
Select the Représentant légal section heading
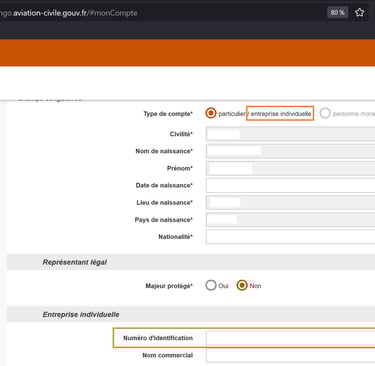75,262
